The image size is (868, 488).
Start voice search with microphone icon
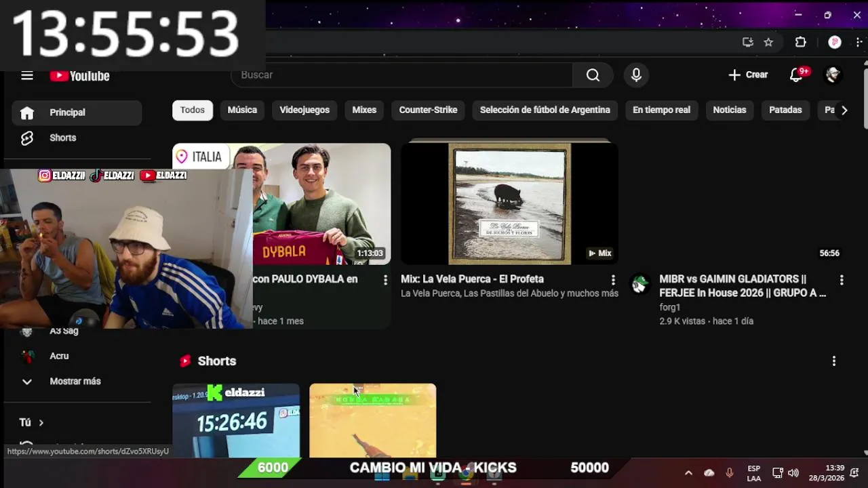point(636,75)
